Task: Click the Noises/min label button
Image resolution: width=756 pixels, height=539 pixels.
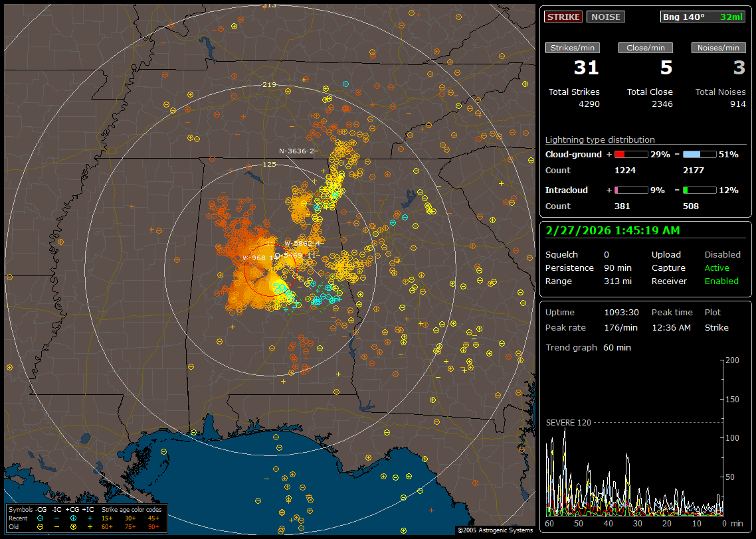Action: pyautogui.click(x=719, y=48)
